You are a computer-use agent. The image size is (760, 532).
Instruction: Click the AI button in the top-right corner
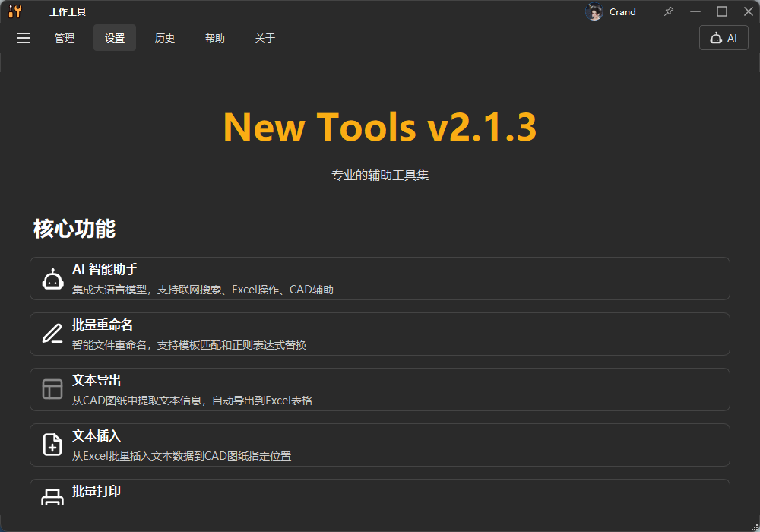723,37
